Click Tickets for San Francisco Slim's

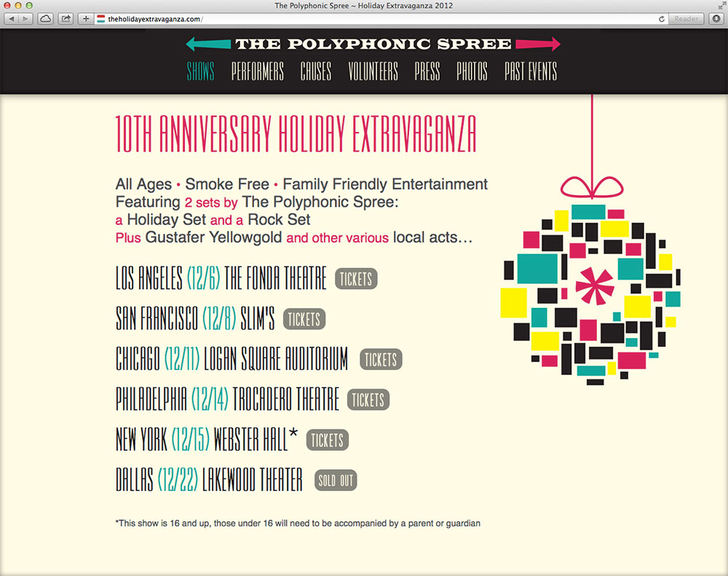coord(304,319)
